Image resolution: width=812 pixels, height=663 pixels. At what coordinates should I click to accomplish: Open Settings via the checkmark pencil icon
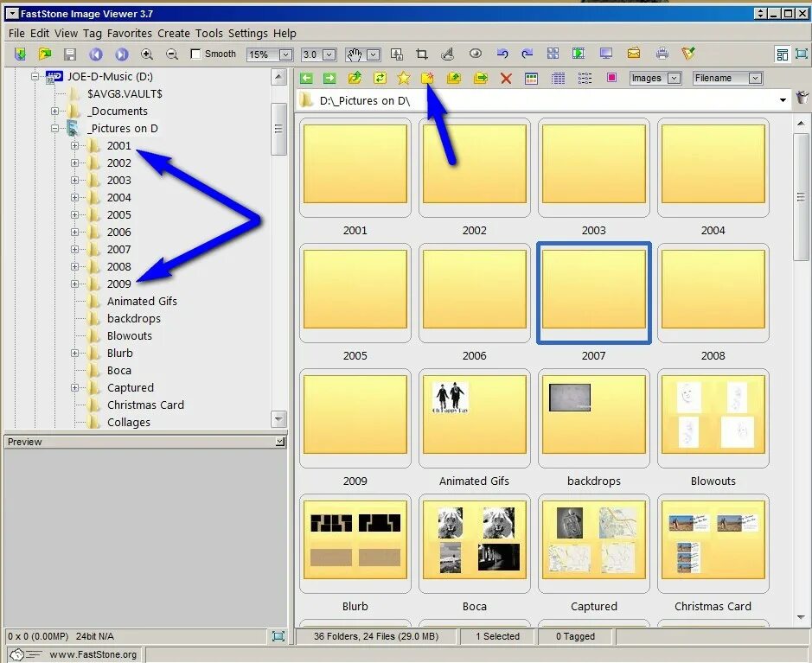[687, 53]
